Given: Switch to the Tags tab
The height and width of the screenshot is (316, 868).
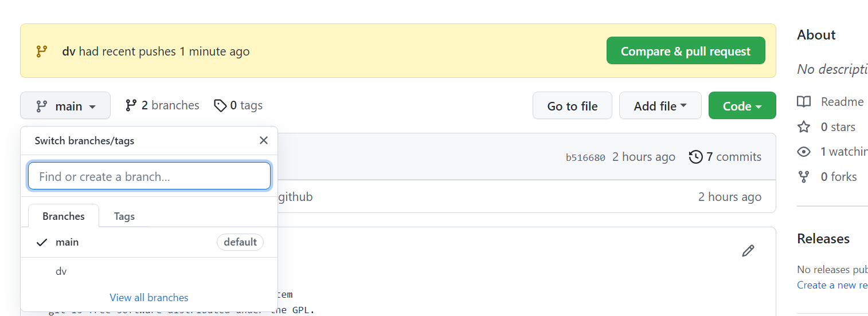Looking at the screenshot, I should point(124,216).
